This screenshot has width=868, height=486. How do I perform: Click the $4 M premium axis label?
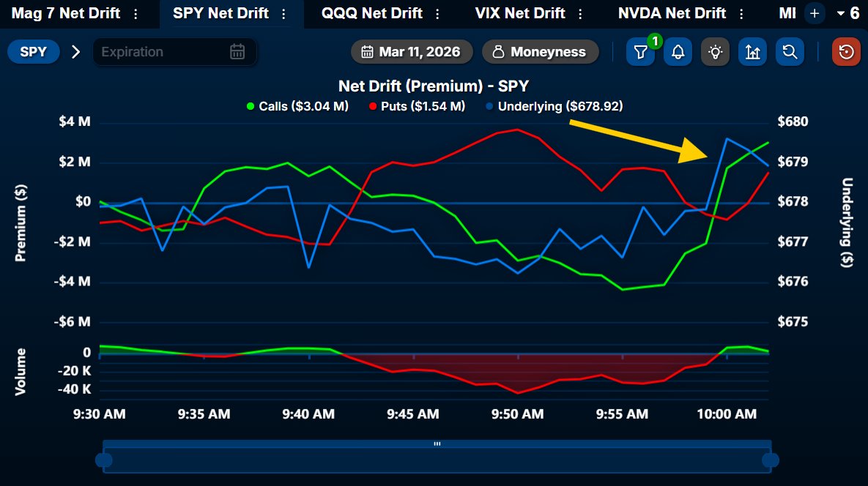pyautogui.click(x=75, y=121)
